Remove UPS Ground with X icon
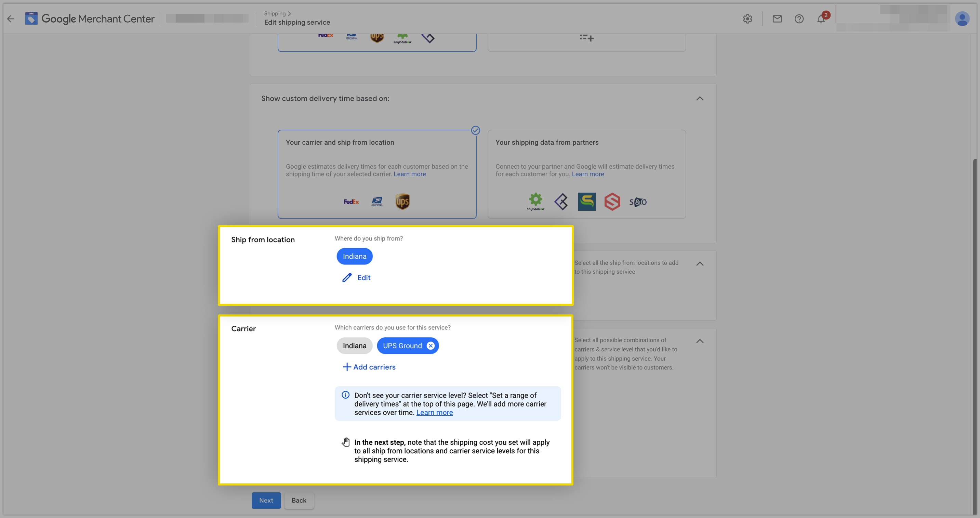980x518 pixels. pos(431,346)
